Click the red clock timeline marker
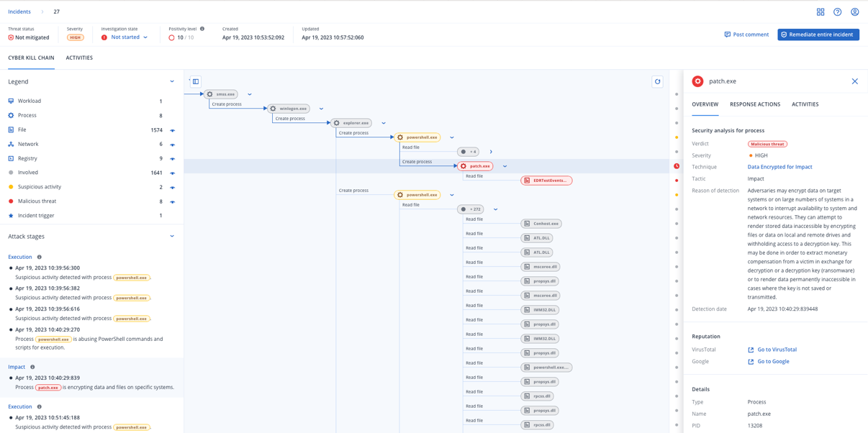 click(x=677, y=166)
